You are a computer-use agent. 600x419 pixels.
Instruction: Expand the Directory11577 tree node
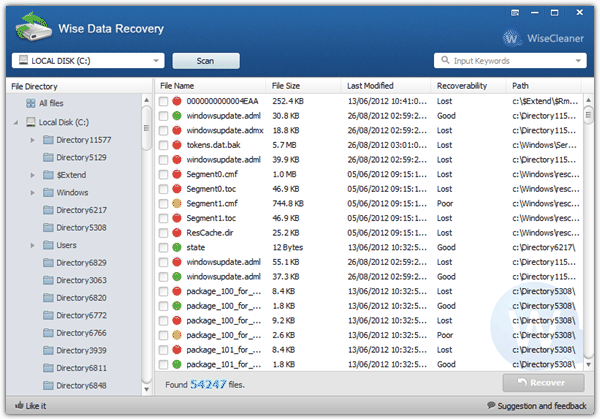pyautogui.click(x=33, y=140)
